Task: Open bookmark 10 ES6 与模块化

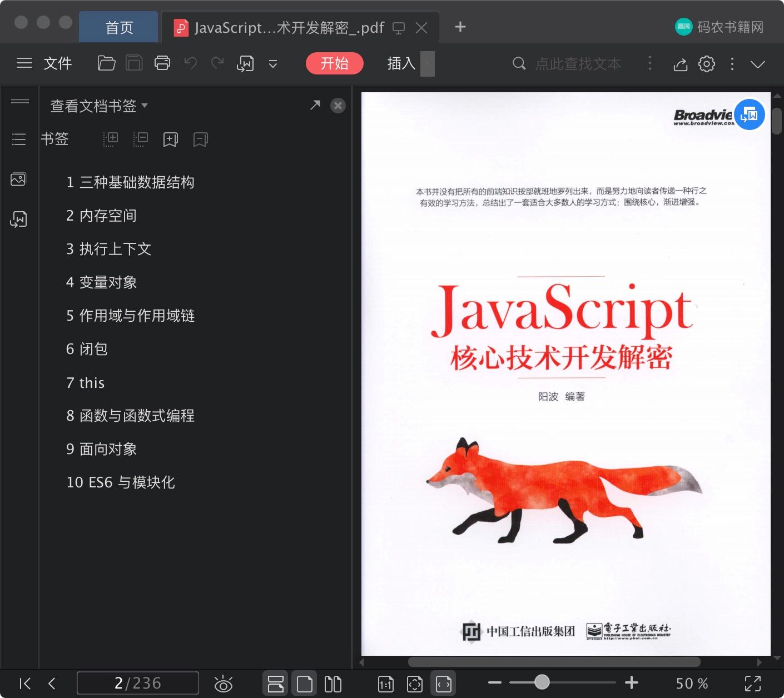Action: (x=121, y=482)
